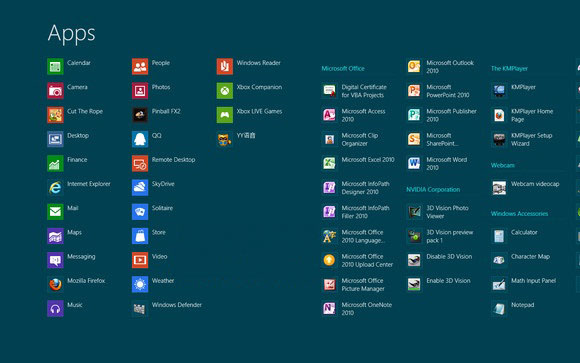Launch Microsoft Excel 2010 icon

pyautogui.click(x=329, y=164)
